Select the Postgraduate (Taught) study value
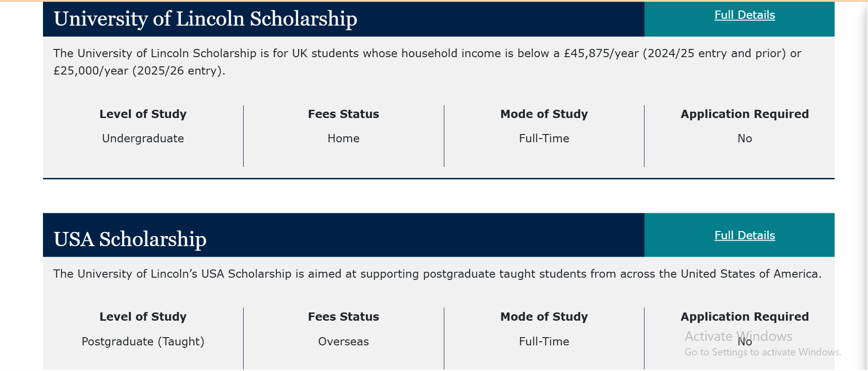Viewport: 868px width, 371px height. (143, 341)
